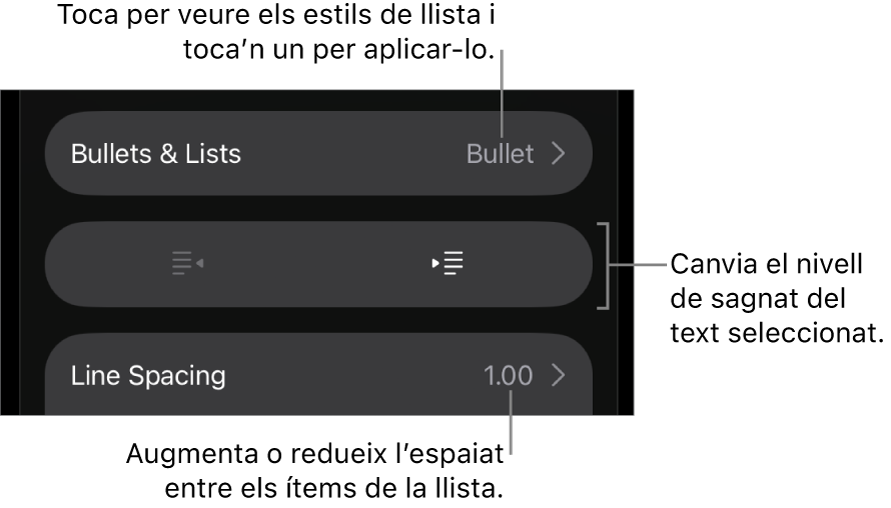Open the Line Spacing menu row
The image size is (891, 508).
pos(318,375)
